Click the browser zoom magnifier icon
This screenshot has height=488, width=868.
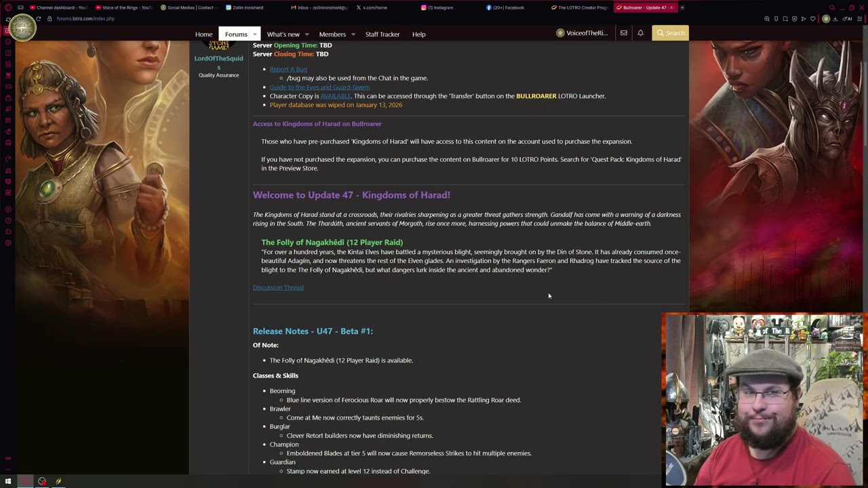[767, 19]
